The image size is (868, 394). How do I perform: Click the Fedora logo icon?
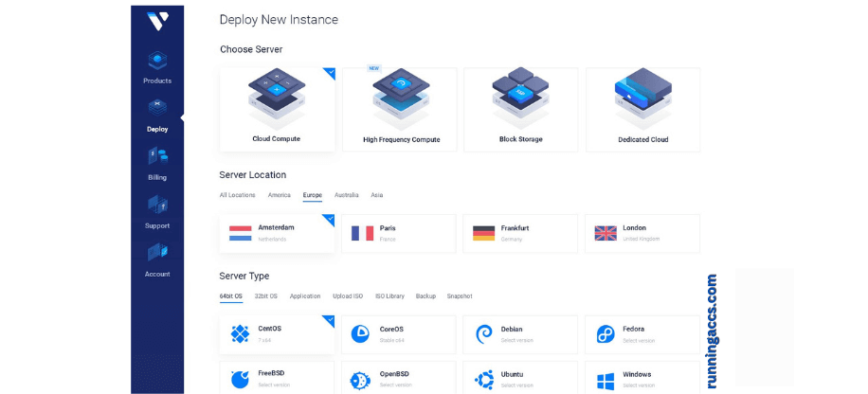click(x=606, y=334)
